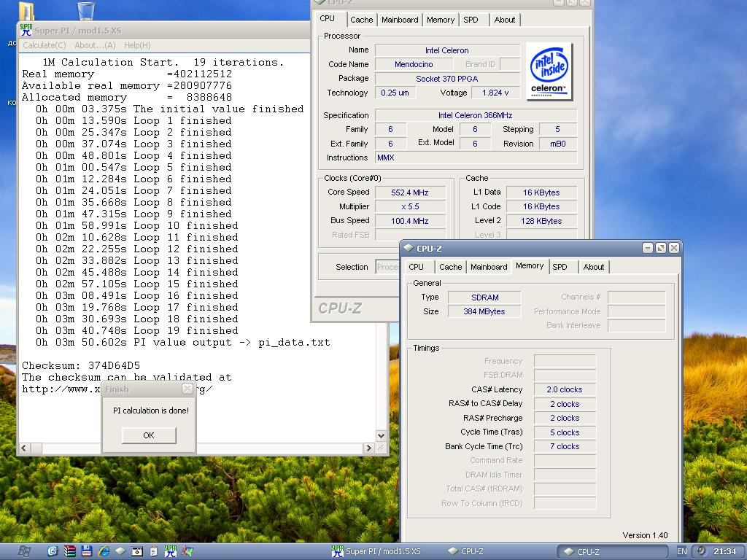Click the Level 2 cache value 128 KBytes
Screen dimensions: 747x560
click(x=541, y=221)
